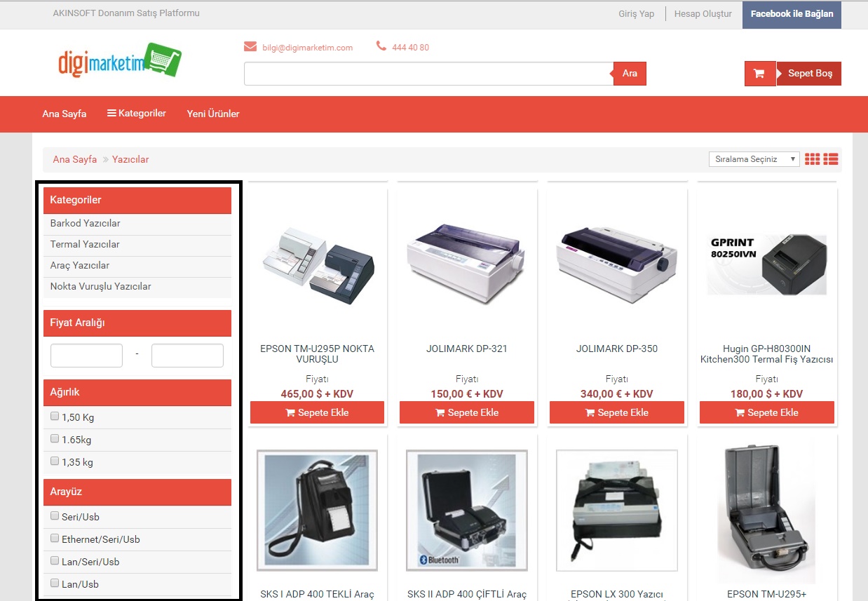The width and height of the screenshot is (868, 601).
Task: Click Facebook ile Bağlan button
Action: pos(792,15)
